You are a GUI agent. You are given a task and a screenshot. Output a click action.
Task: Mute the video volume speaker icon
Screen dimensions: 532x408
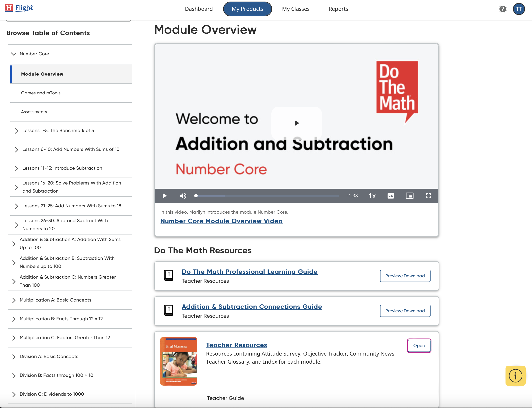click(x=183, y=196)
